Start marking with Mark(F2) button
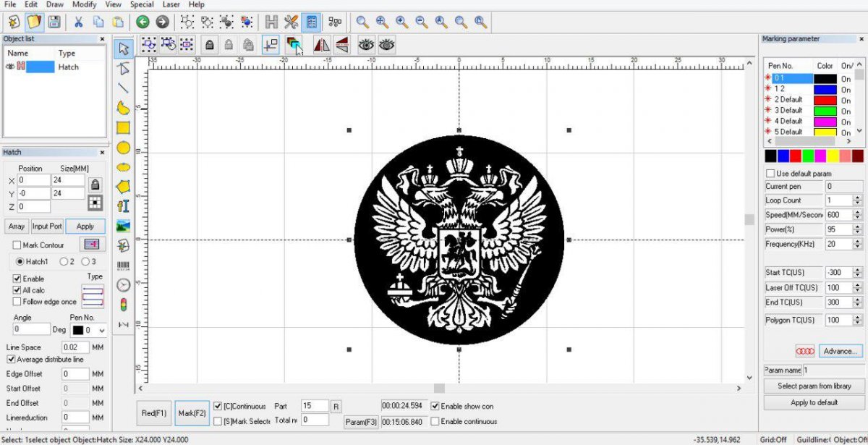This screenshot has width=868, height=445. coord(192,413)
